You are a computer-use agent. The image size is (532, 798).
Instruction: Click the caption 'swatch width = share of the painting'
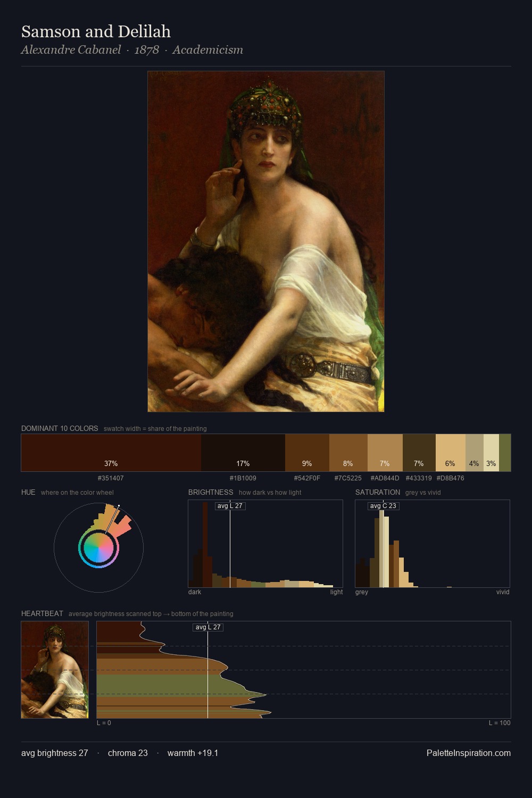(x=155, y=429)
